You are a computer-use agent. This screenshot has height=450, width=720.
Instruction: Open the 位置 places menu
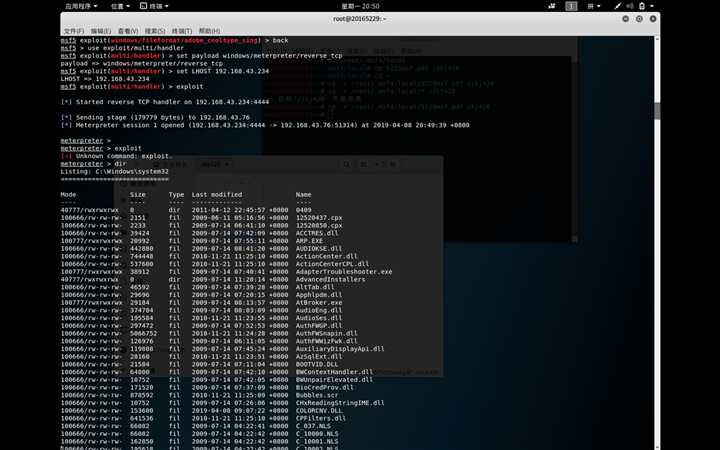[120, 6]
